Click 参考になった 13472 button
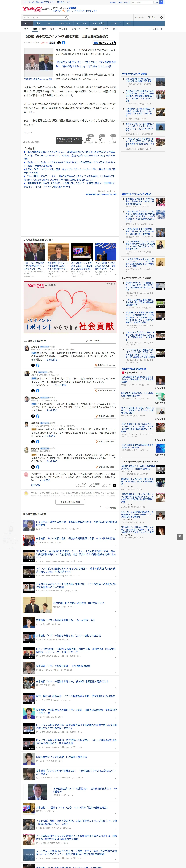Viewport: 186px width, 868px height. point(105,391)
